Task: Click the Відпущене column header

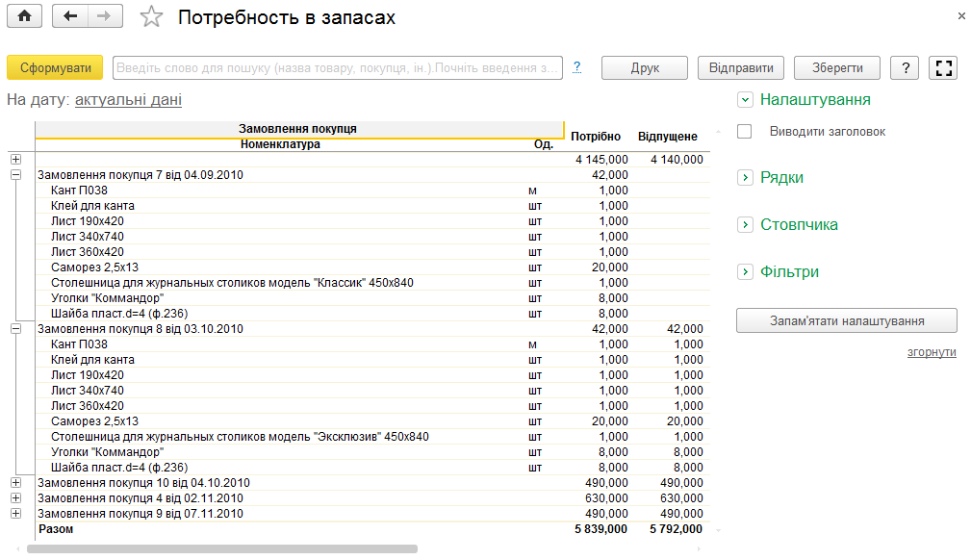Action: pyautogui.click(x=668, y=137)
